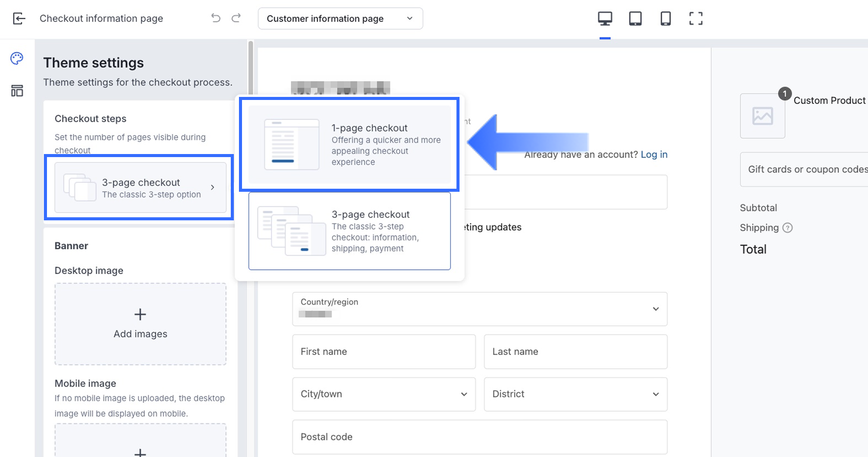Click the exit editor back icon

pyautogui.click(x=19, y=19)
